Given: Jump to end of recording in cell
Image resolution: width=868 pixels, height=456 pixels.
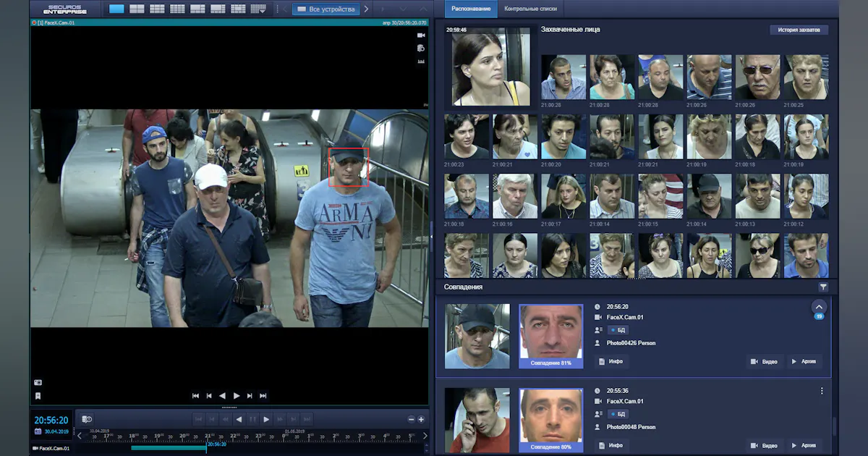Looking at the screenshot, I should (x=263, y=396).
